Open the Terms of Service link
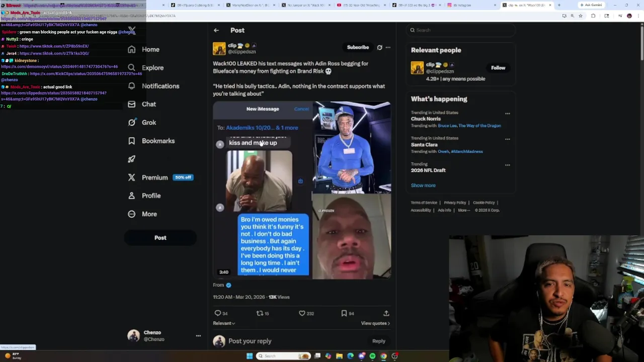 424,203
